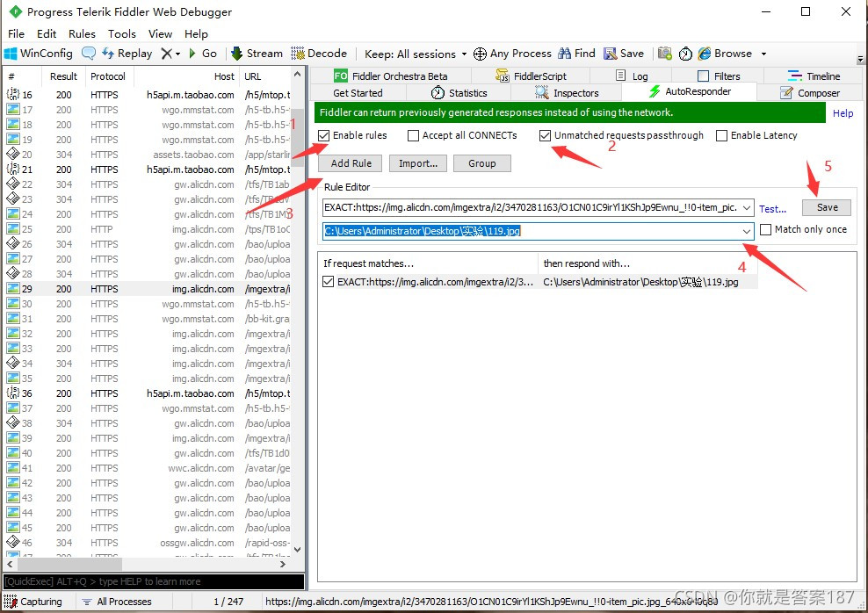Open the FiddlerScript tab

tap(531, 76)
